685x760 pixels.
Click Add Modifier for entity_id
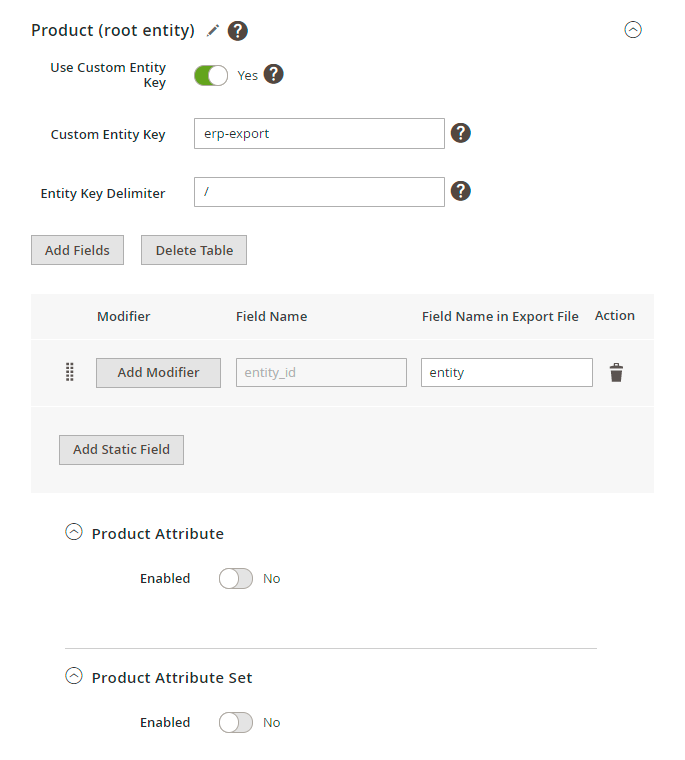point(158,373)
